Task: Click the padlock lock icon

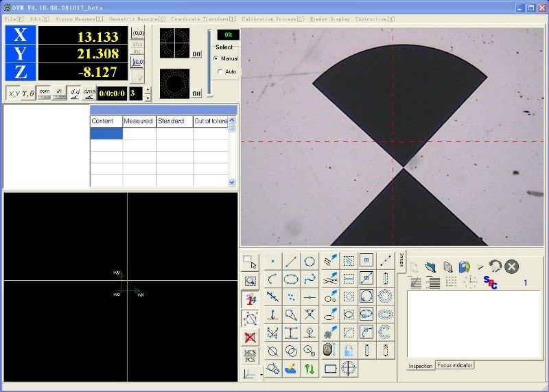Action: pos(349,351)
